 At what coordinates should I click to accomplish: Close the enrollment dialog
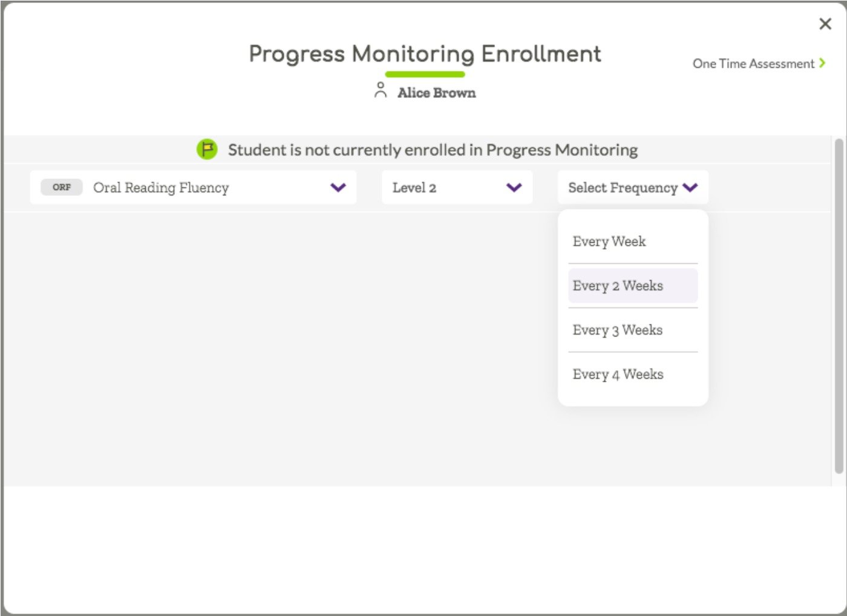825,24
